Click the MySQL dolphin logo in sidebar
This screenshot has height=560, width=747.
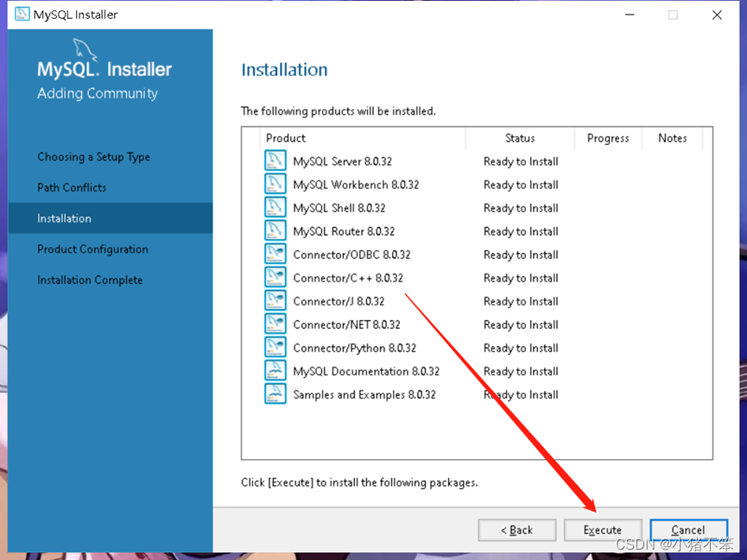point(85,50)
